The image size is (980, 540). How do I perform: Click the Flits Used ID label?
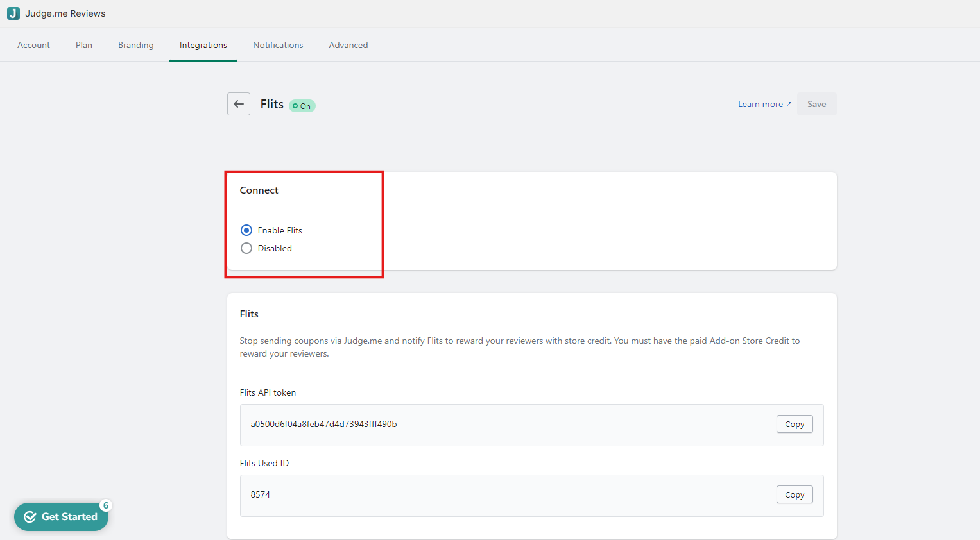coord(264,463)
